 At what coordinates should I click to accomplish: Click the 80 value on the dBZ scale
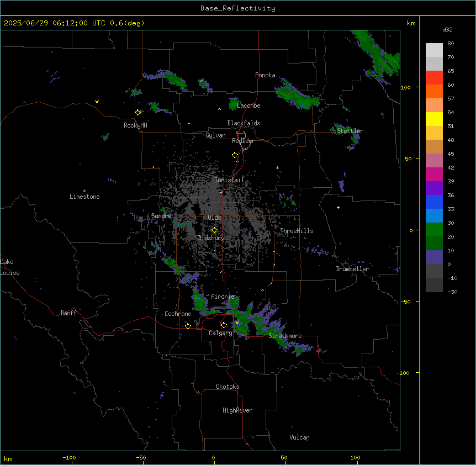click(451, 44)
